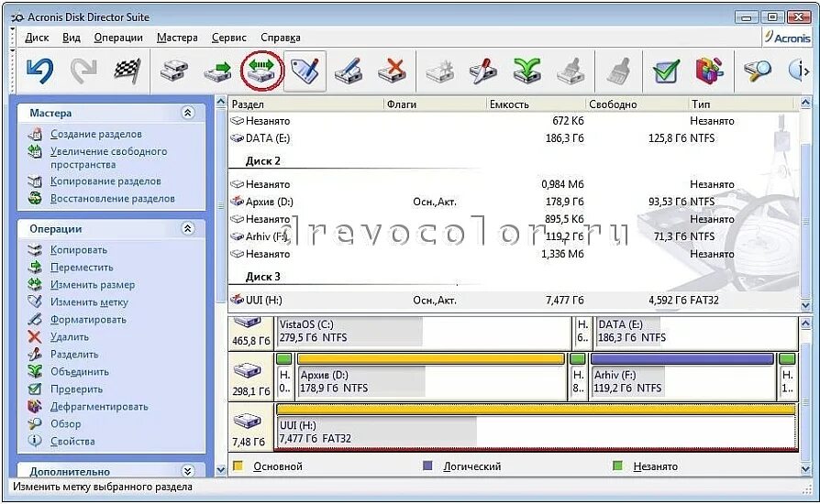Click Обзор in the Операции panel
Screen dimensions: 820x504
point(65,424)
